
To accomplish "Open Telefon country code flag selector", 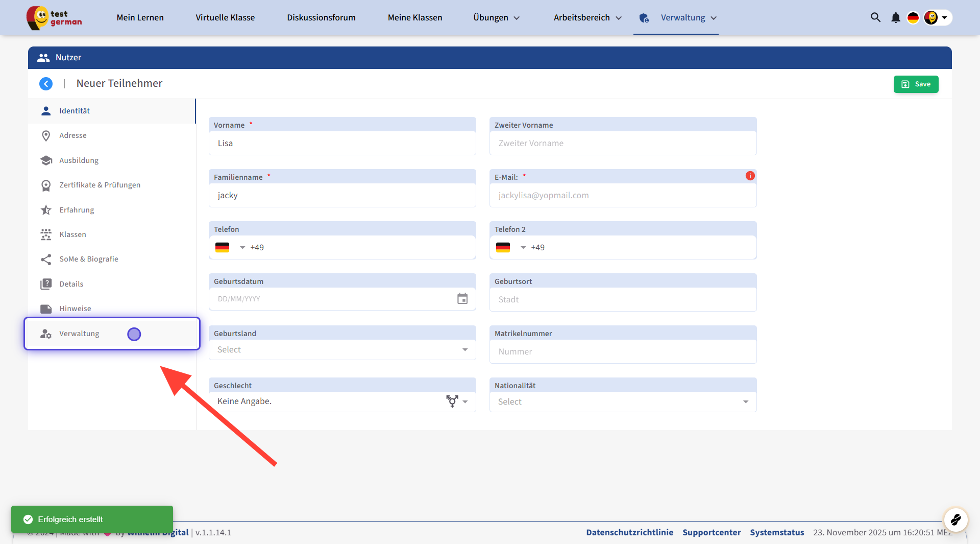I will point(230,248).
